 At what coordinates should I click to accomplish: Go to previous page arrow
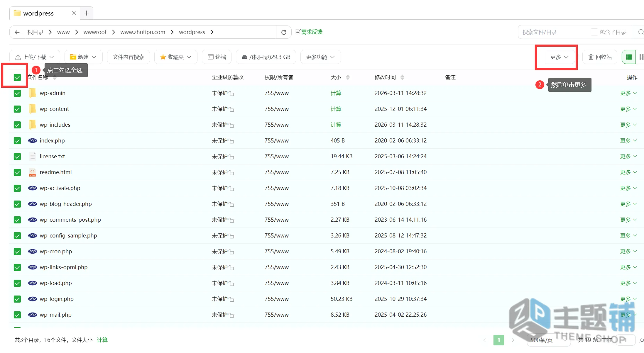click(484, 340)
